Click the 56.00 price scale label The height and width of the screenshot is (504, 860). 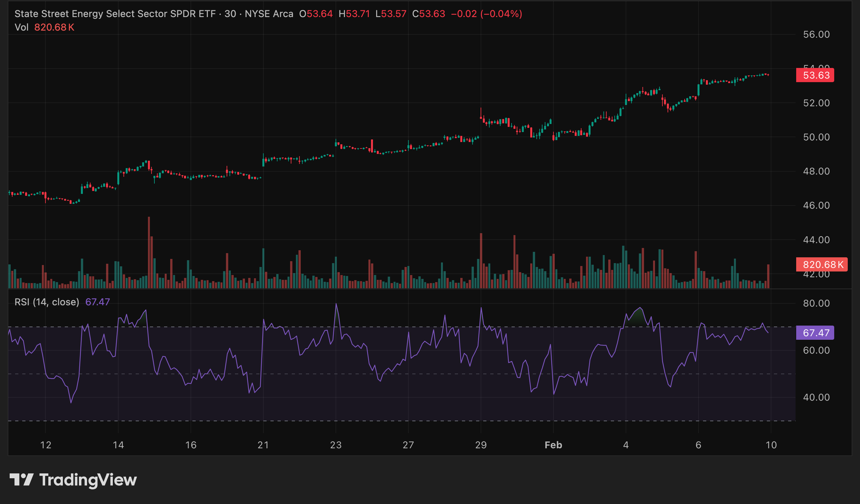(x=816, y=34)
